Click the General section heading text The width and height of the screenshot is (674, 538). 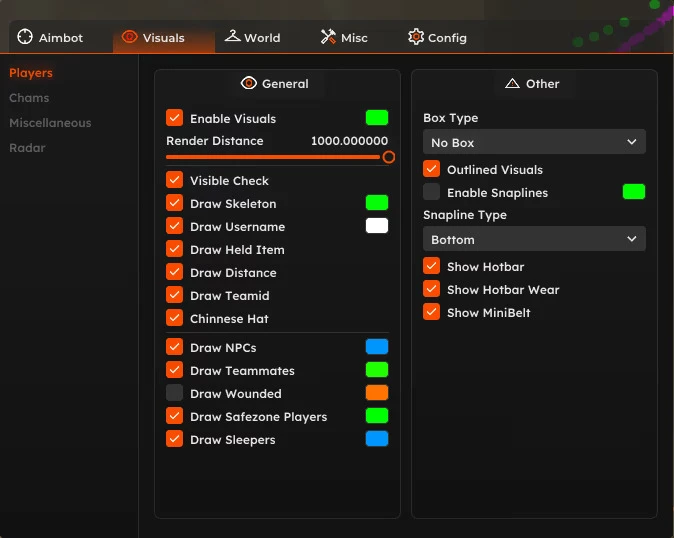285,84
